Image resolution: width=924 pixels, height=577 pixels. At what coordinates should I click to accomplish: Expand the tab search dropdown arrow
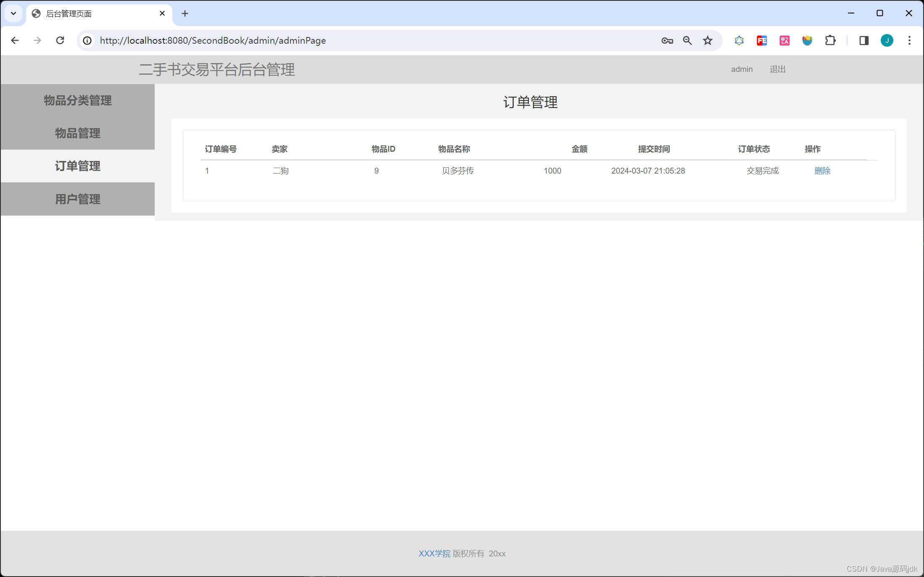(13, 13)
